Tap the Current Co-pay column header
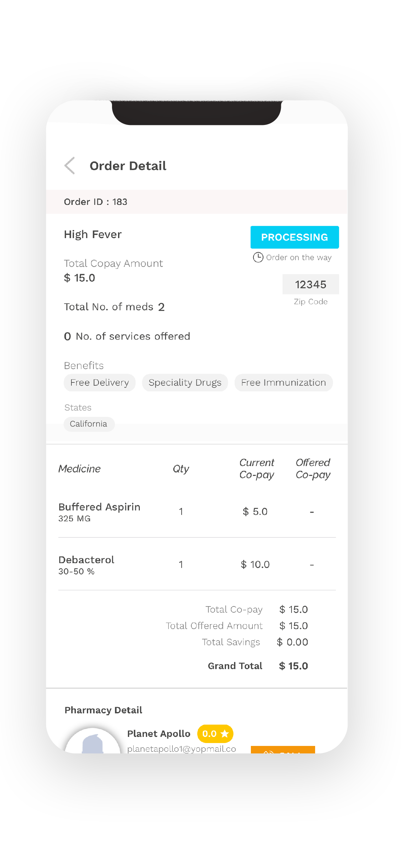The width and height of the screenshot is (401, 868). click(256, 468)
